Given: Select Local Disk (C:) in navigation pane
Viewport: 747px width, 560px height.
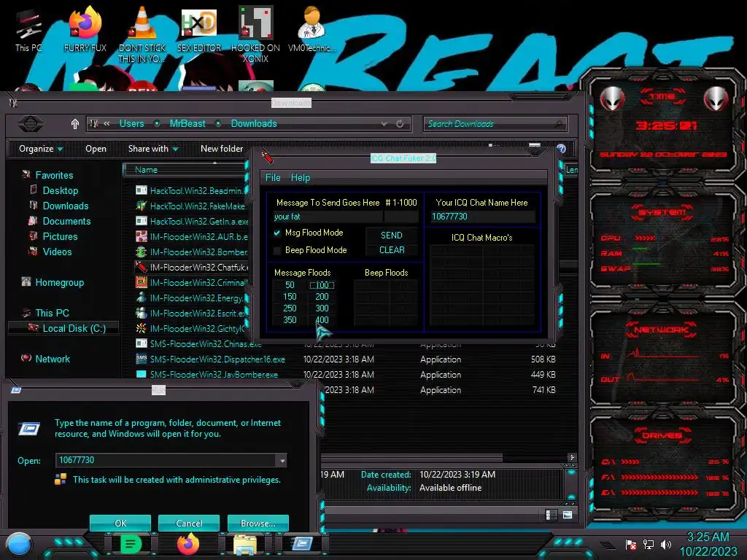Looking at the screenshot, I should (x=74, y=328).
